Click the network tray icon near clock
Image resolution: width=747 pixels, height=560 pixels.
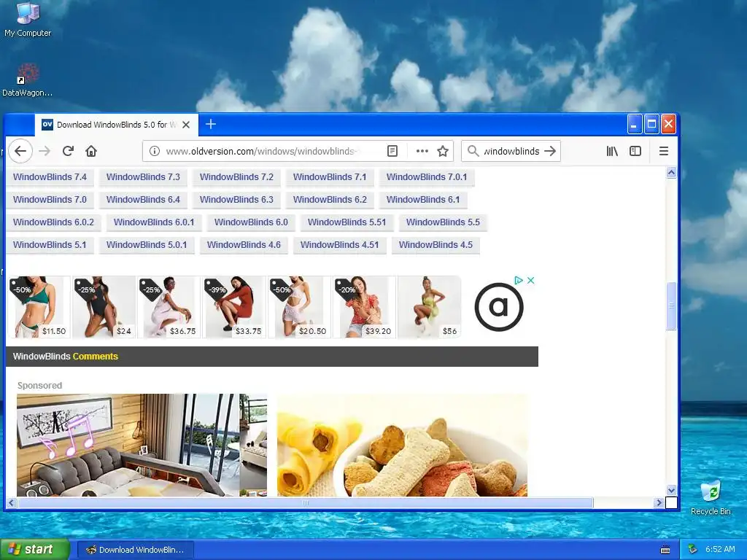tap(692, 550)
